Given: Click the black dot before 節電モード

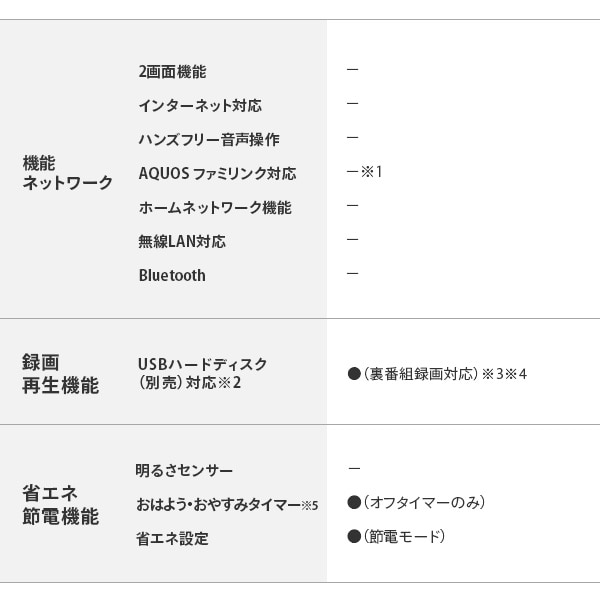Looking at the screenshot, I should coord(353,537).
